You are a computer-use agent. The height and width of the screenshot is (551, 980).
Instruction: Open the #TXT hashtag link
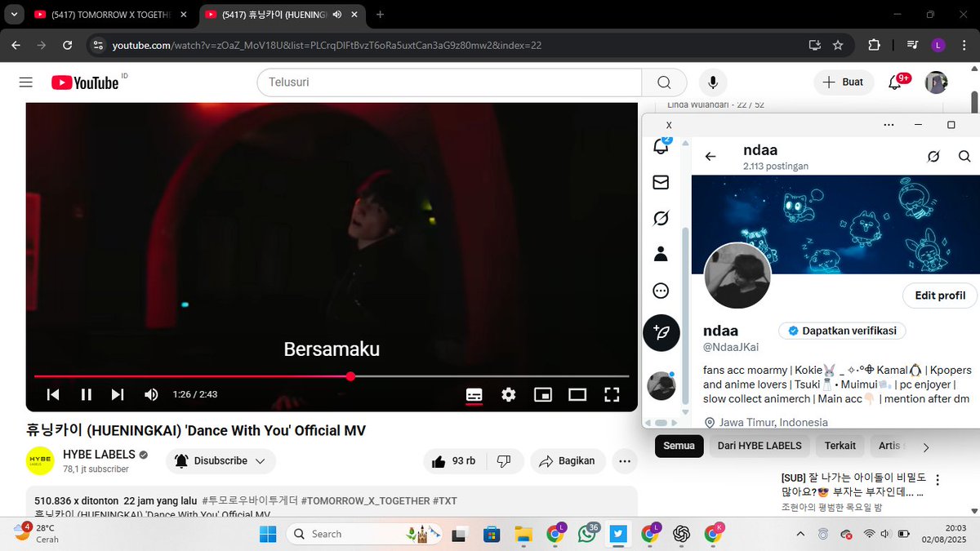coord(445,500)
